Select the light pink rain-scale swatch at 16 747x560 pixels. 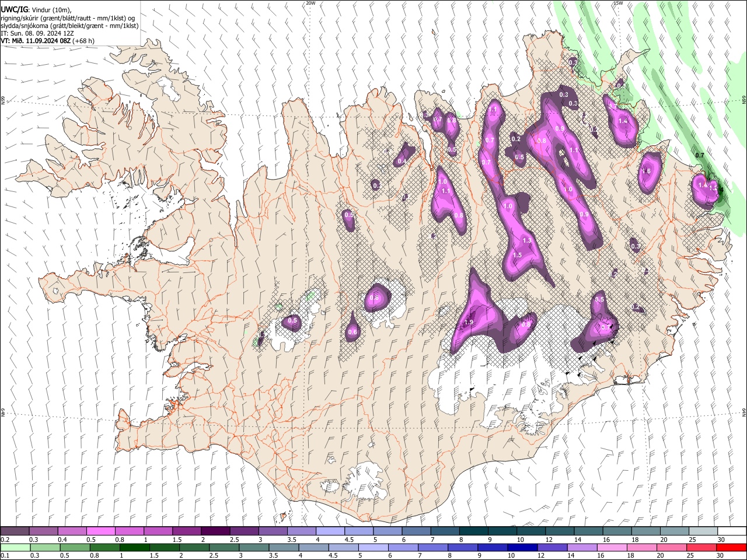click(612, 548)
